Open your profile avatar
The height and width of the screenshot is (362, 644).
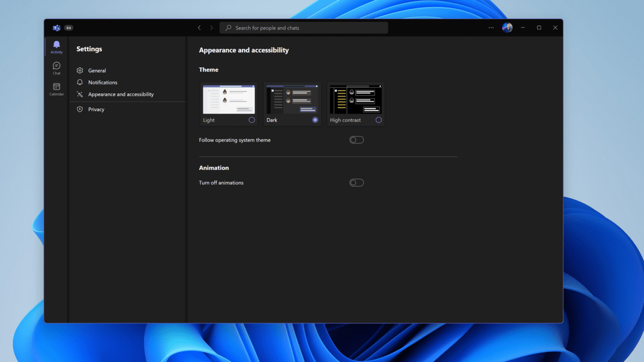point(507,27)
